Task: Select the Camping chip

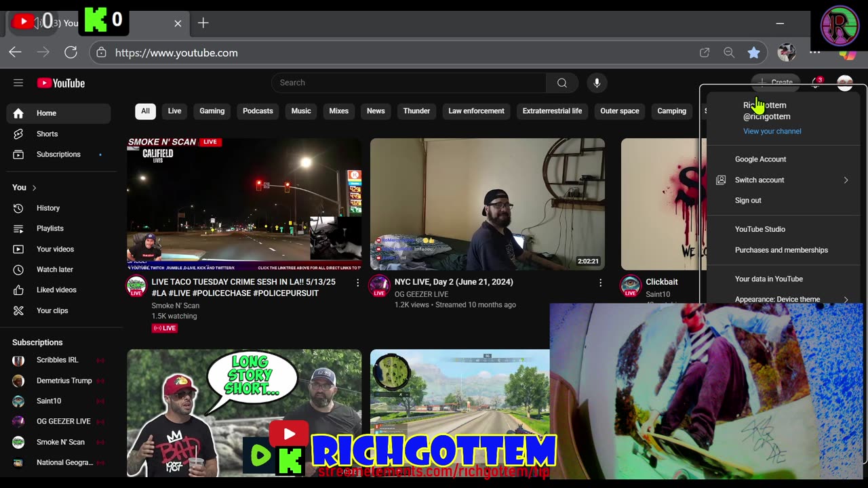Action: [671, 111]
